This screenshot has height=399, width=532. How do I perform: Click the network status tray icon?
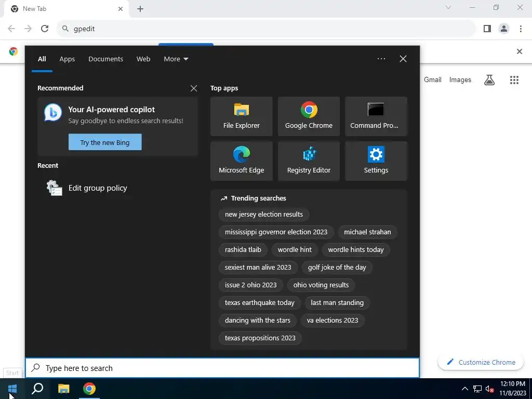pyautogui.click(x=477, y=389)
